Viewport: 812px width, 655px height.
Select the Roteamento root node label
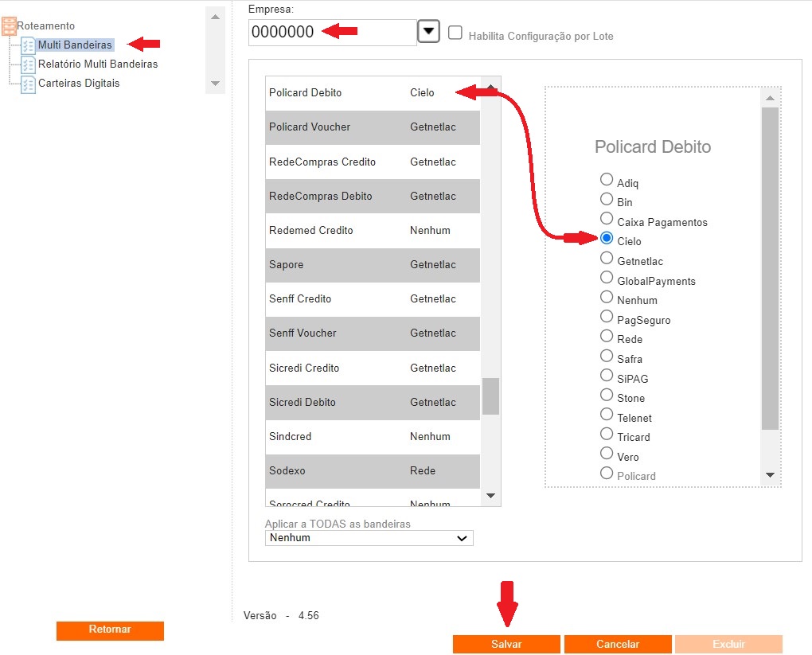click(x=45, y=26)
